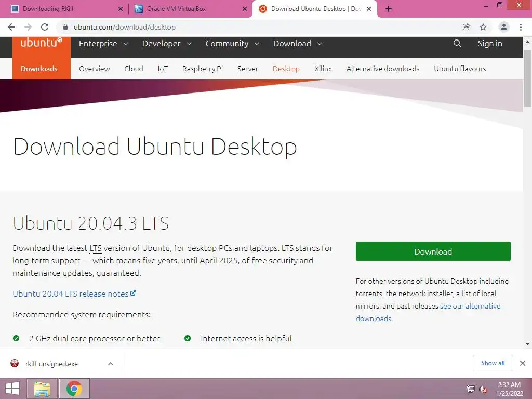
Task: Bookmark this page with the star icon
Action: click(x=483, y=27)
